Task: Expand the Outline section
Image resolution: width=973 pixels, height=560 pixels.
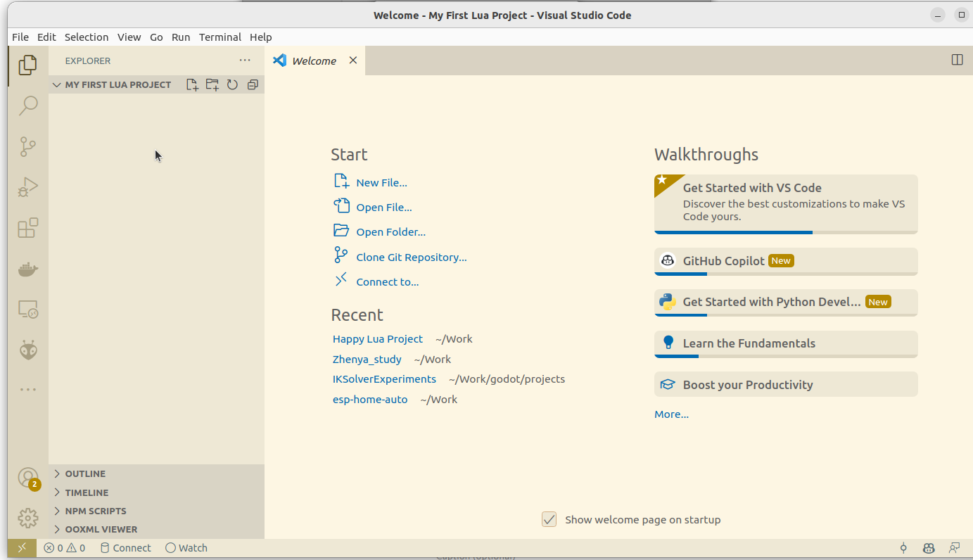Action: click(85, 473)
